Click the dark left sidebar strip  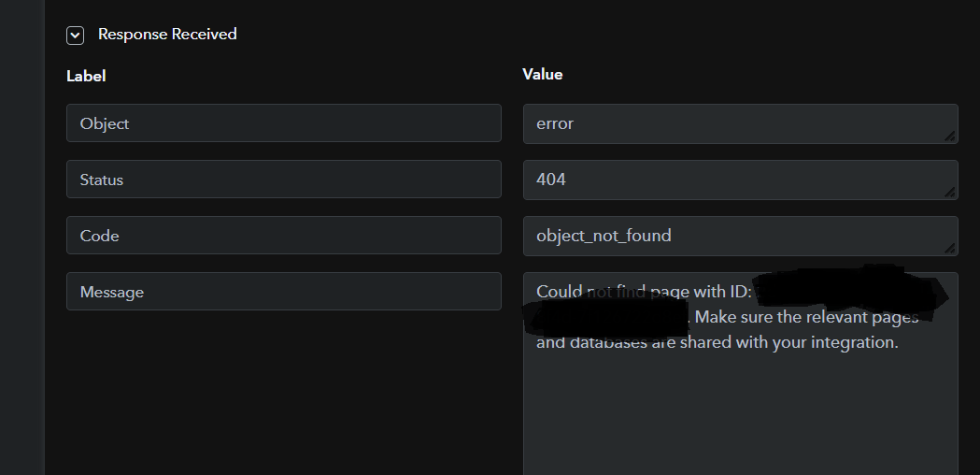pos(21,234)
